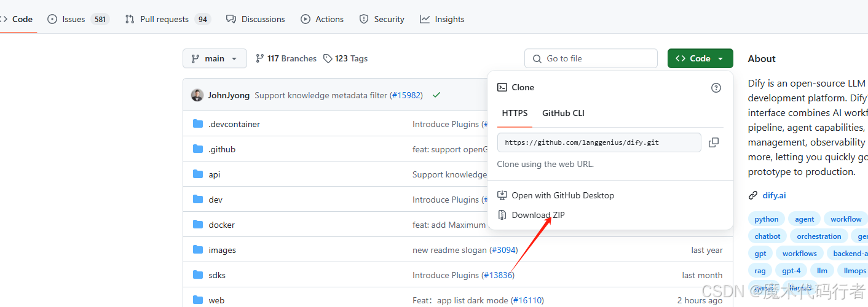Open the Pull requests tab
This screenshot has height=307, width=868.
pyautogui.click(x=167, y=19)
